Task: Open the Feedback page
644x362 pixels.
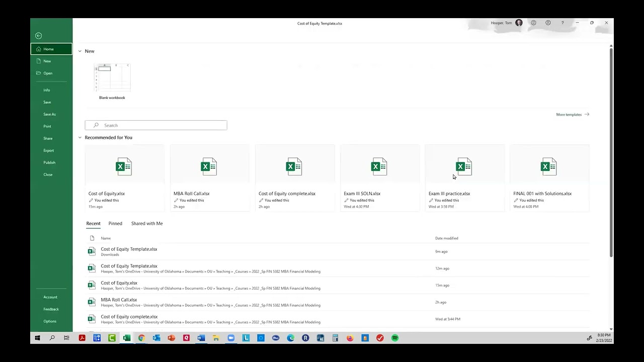Action: (x=51, y=309)
